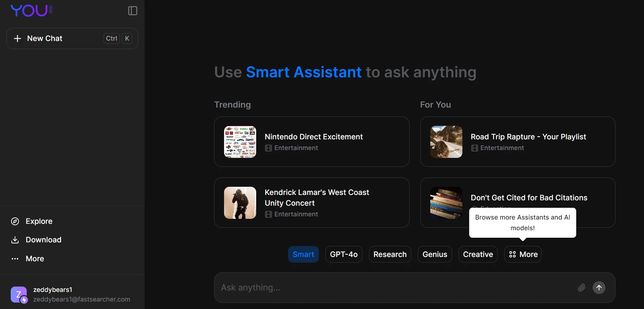Open the sidebar More menu

35,259
